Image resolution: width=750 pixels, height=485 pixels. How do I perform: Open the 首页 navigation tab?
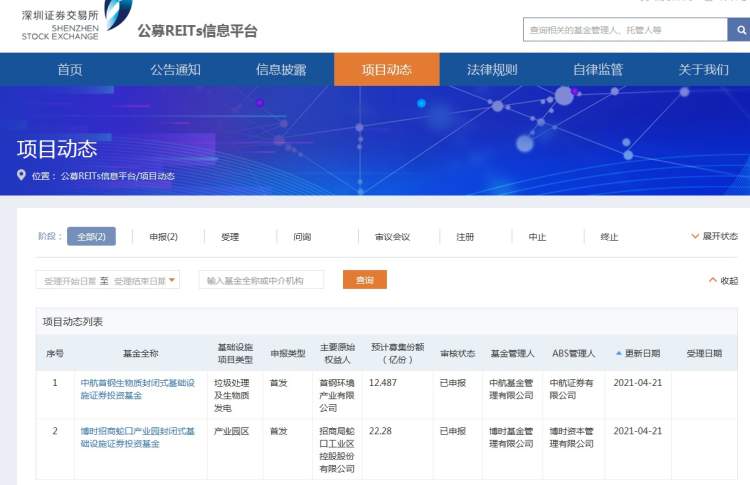coord(70,70)
